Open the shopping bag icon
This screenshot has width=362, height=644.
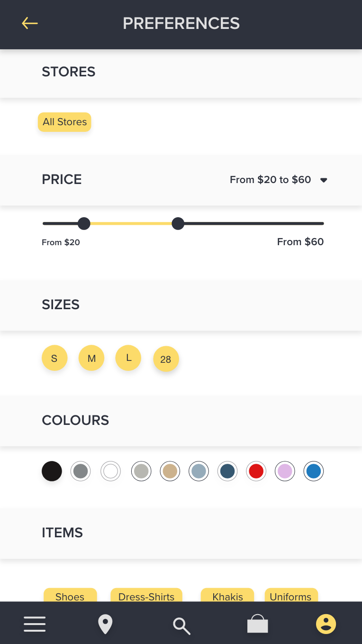coord(258,624)
